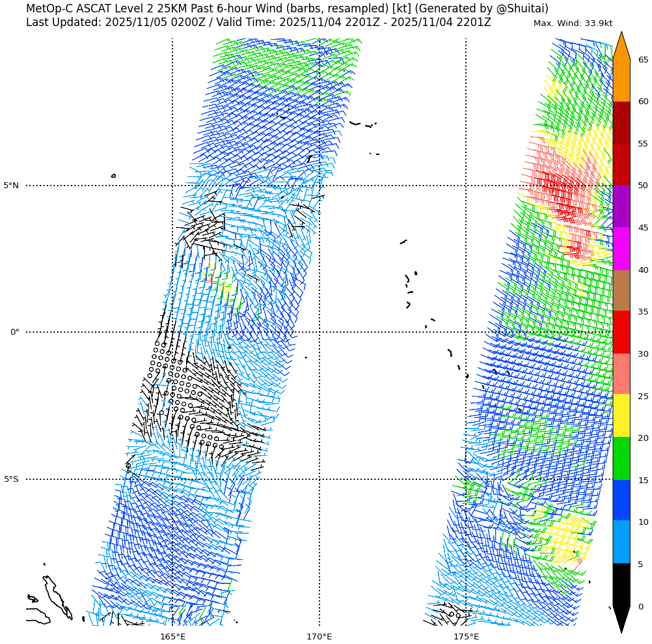This screenshot has width=652, height=644.
Task: Select the green 15-20 kt colorbar segment
Action: pyautogui.click(x=621, y=458)
